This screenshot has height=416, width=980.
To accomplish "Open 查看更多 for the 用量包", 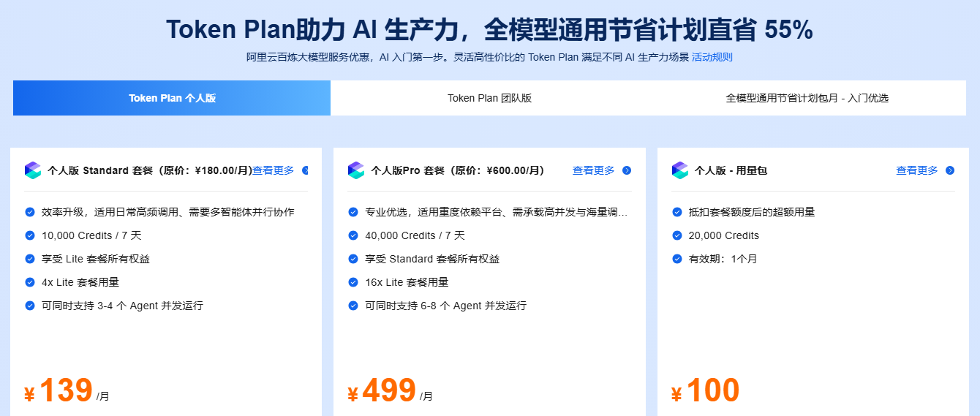I will [x=917, y=170].
